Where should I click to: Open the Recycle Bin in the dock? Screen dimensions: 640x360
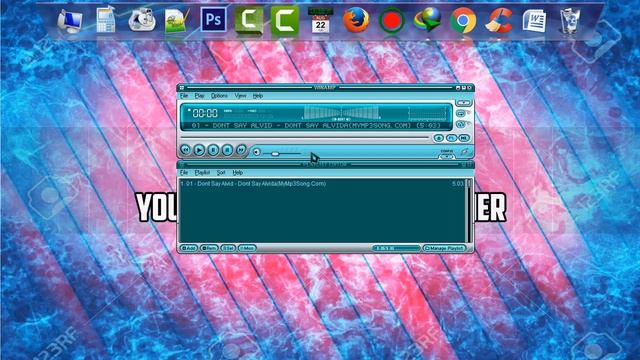[x=570, y=20]
